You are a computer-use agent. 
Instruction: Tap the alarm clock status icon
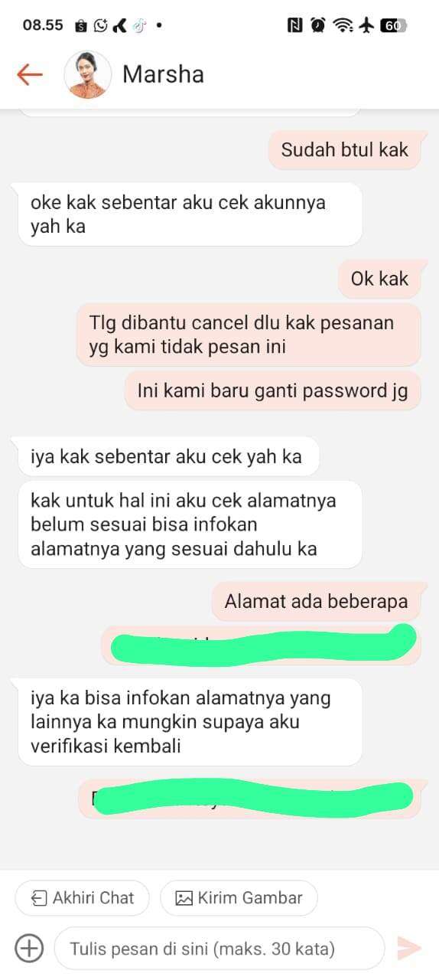pos(317,25)
